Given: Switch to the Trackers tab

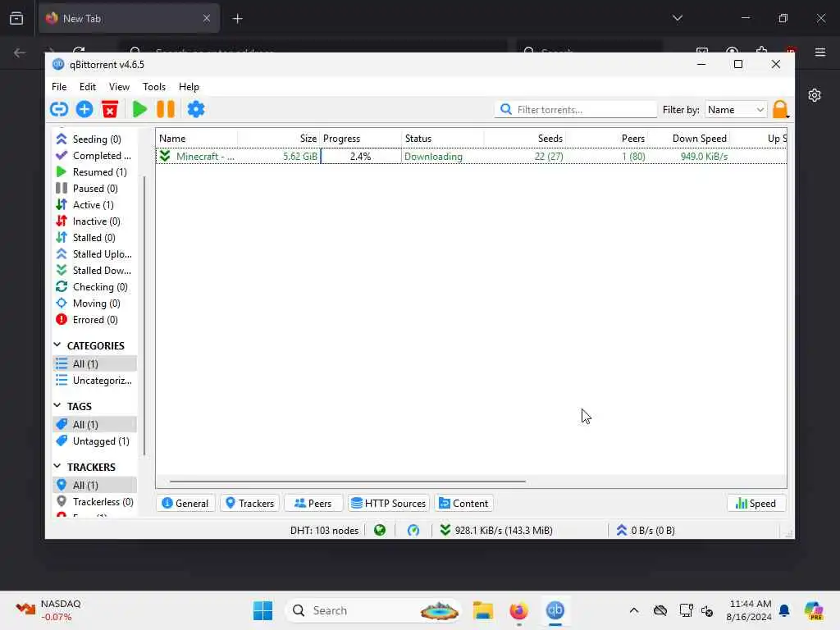Looking at the screenshot, I should click(249, 504).
